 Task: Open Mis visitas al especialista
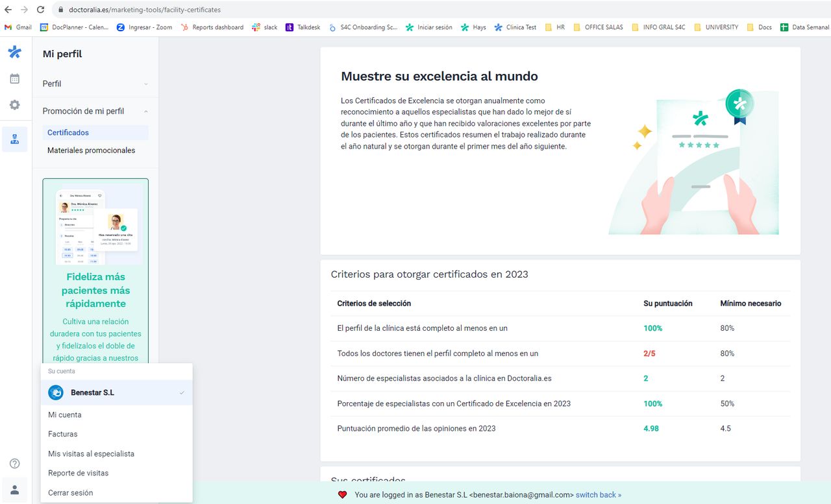tap(91, 453)
